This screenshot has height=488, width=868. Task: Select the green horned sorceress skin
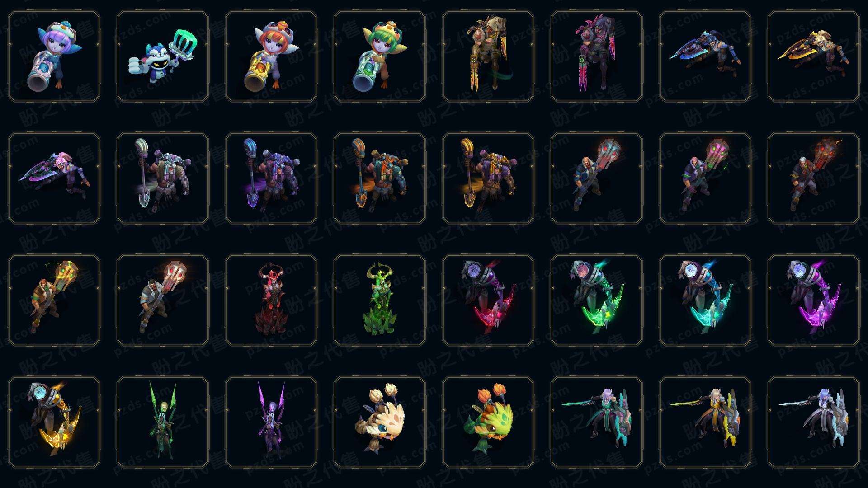(380, 300)
